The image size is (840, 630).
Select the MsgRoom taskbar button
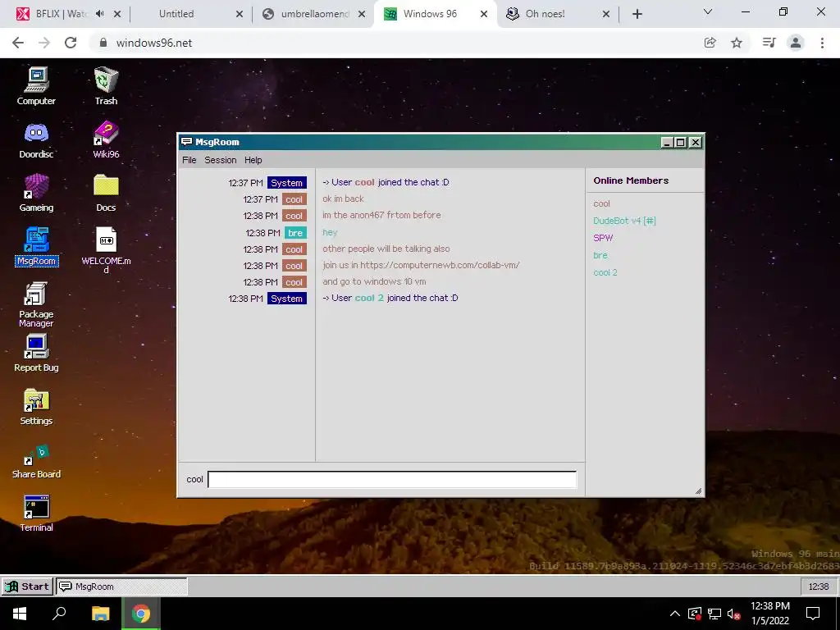tap(121, 586)
